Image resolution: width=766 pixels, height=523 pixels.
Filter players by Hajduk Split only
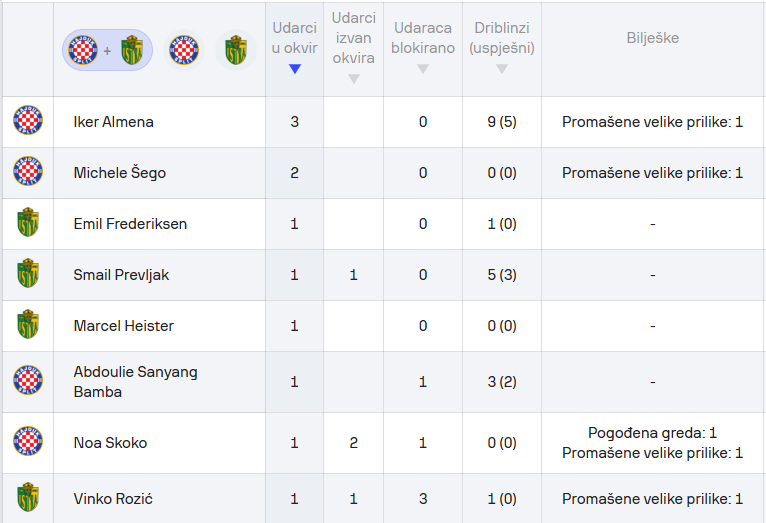click(x=184, y=49)
